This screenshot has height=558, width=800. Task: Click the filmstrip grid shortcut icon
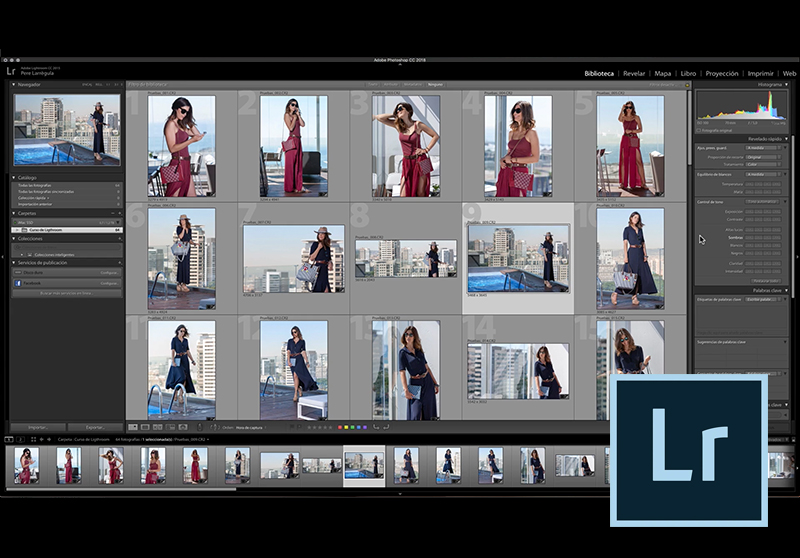pos(35,439)
